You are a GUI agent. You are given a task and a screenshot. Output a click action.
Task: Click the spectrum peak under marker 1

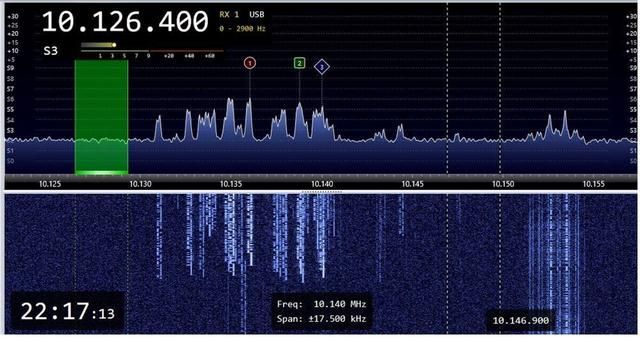pos(249,120)
